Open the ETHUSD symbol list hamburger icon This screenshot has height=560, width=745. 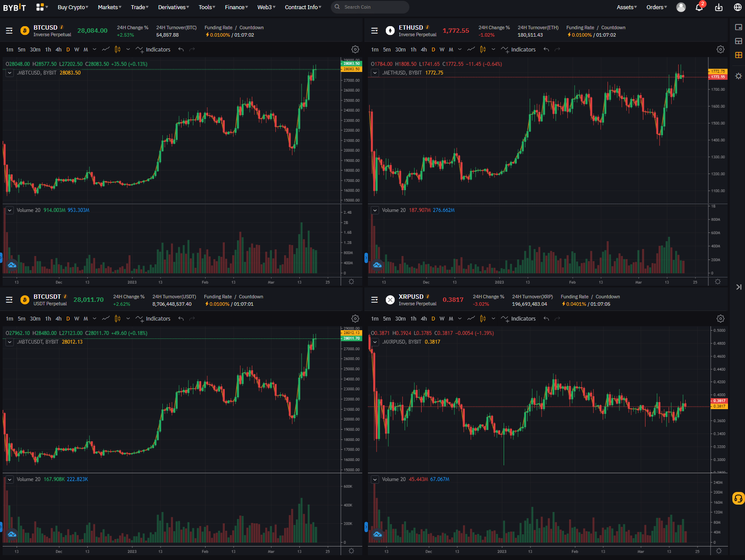click(374, 31)
